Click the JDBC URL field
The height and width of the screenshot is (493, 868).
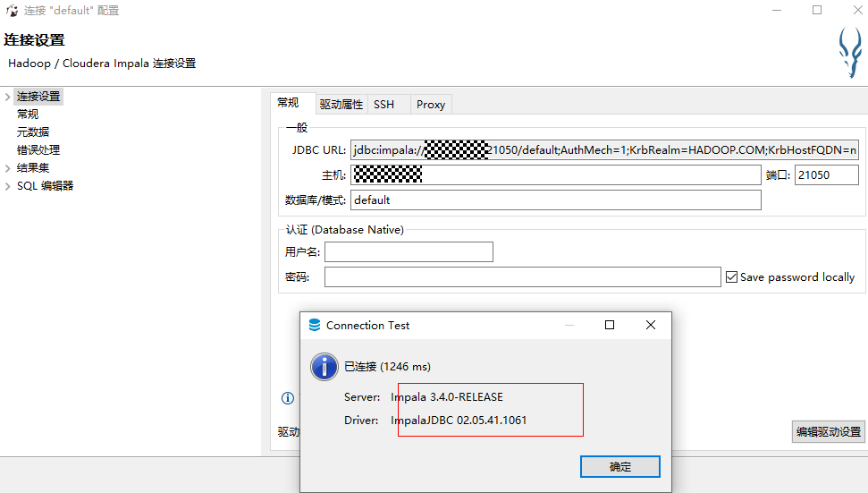[604, 149]
